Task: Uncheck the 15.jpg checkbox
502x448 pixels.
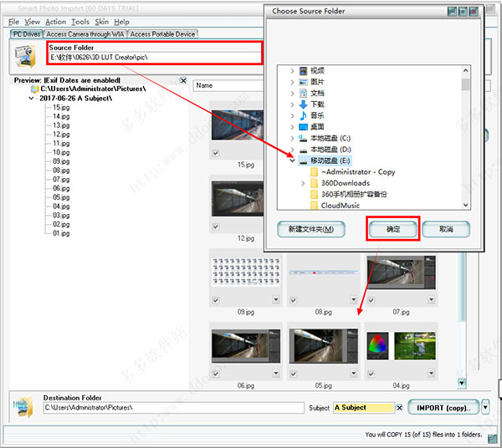Action: pyautogui.click(x=216, y=153)
